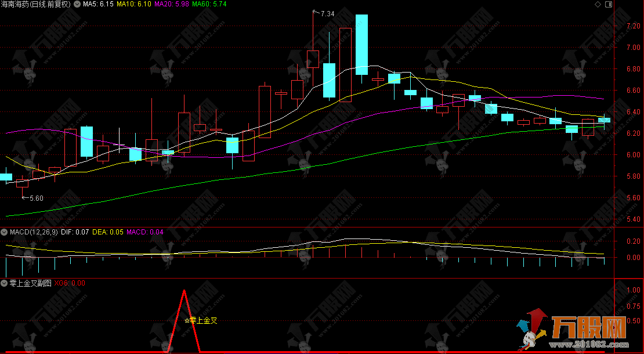Screen dimensions: 644x354
Task: Click the 5.60 low price marker
Action: [35, 198]
